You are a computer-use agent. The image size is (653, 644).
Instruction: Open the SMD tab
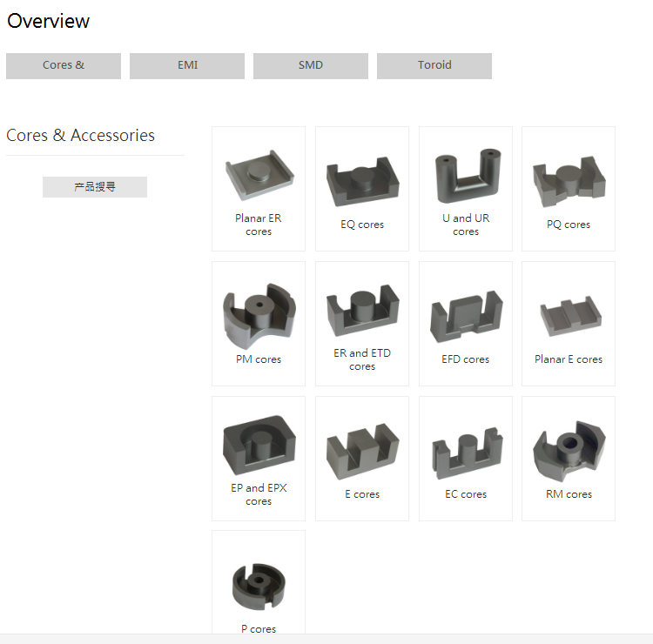coord(311,65)
